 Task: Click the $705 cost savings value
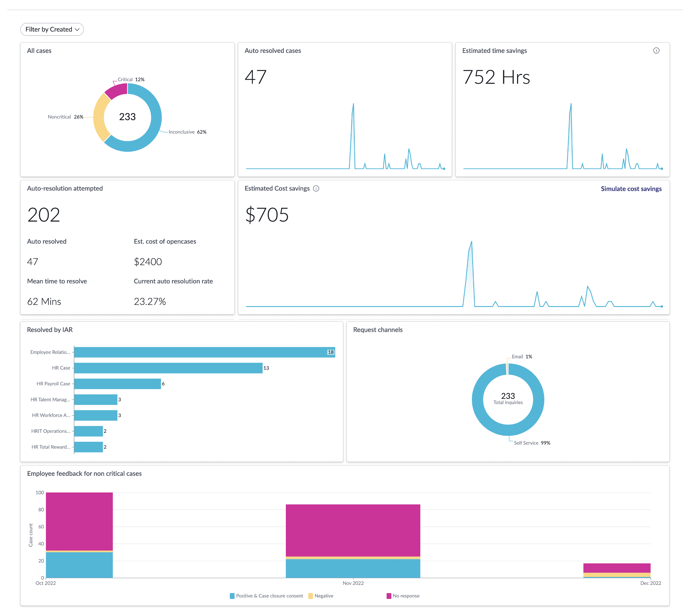point(267,215)
